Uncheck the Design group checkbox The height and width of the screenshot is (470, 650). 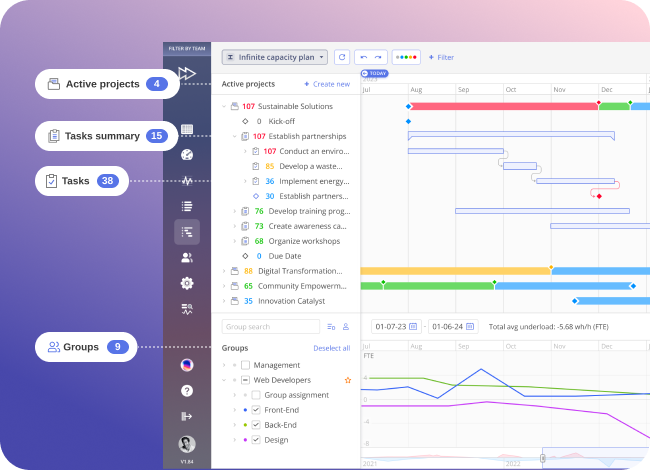click(256, 439)
